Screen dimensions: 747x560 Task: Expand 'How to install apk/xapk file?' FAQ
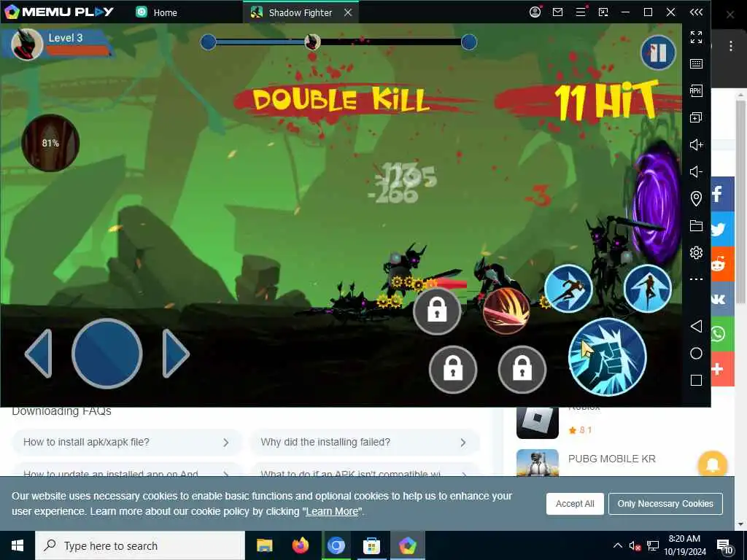pos(127,443)
